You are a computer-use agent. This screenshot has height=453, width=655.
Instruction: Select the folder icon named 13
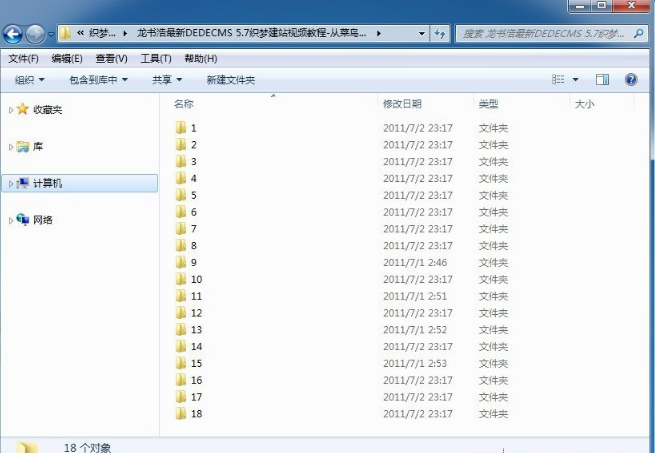coord(181,330)
